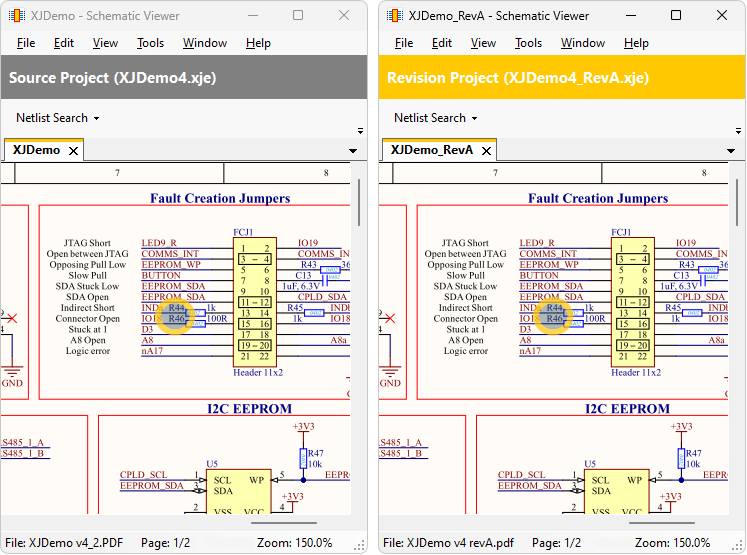Open the Tools menu in the XJDemo_RevA window
The height and width of the screenshot is (555, 747).
pyautogui.click(x=528, y=43)
